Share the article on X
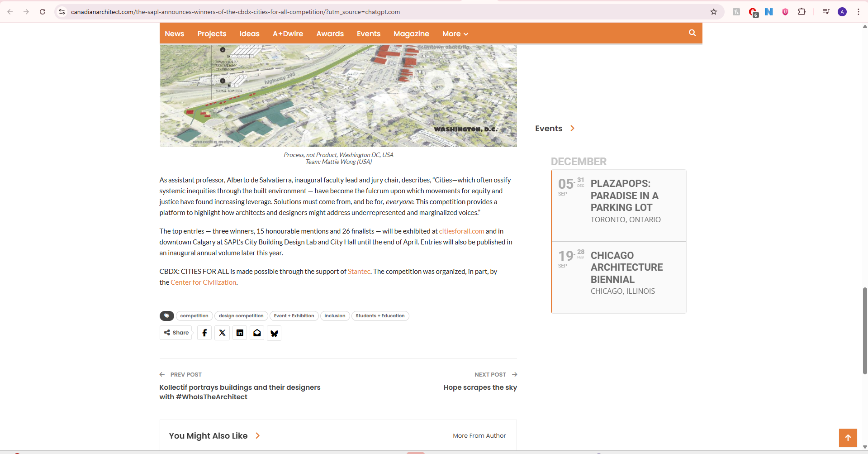 coord(222,333)
